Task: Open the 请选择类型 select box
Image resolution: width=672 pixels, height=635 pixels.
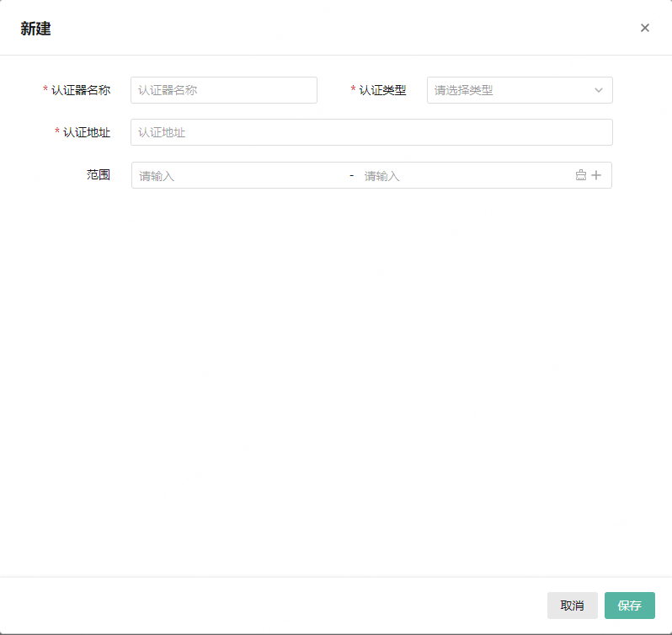Action: click(509, 90)
